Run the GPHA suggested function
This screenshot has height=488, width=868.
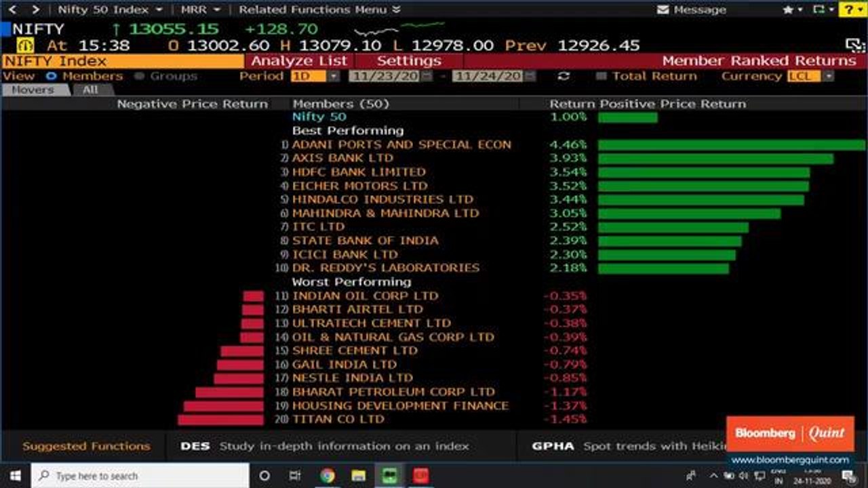631,446
